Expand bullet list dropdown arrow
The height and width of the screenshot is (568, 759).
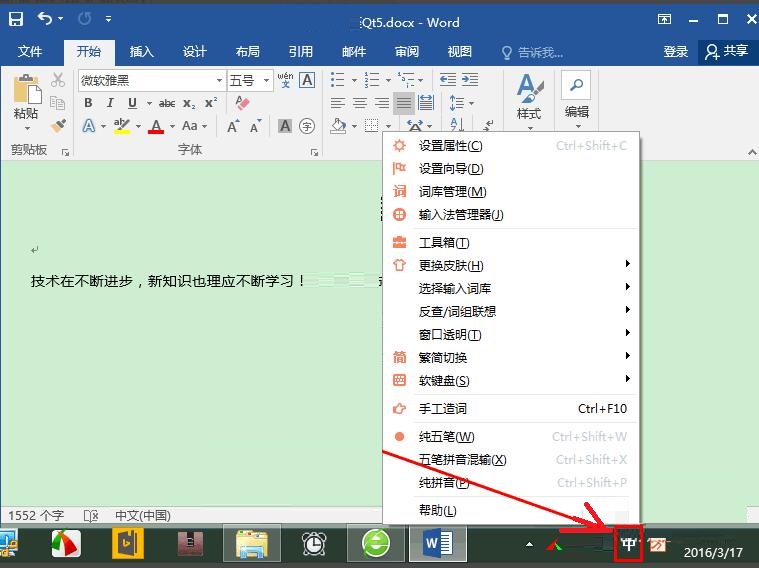tap(354, 80)
